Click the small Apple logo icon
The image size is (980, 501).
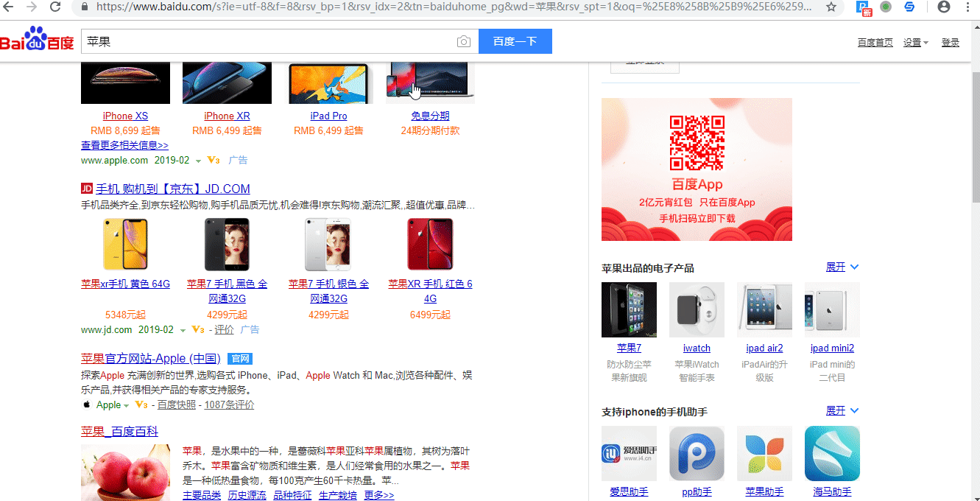86,404
